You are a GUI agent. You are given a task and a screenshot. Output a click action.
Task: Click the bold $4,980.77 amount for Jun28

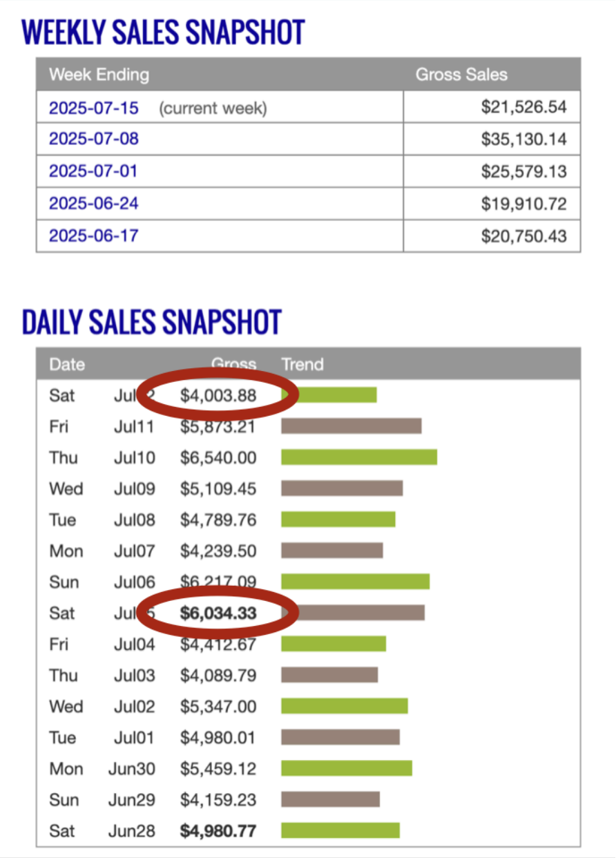218,830
